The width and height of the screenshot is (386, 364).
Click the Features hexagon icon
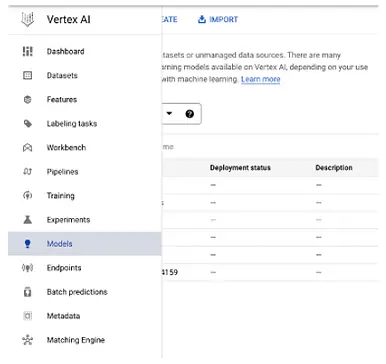coord(28,99)
